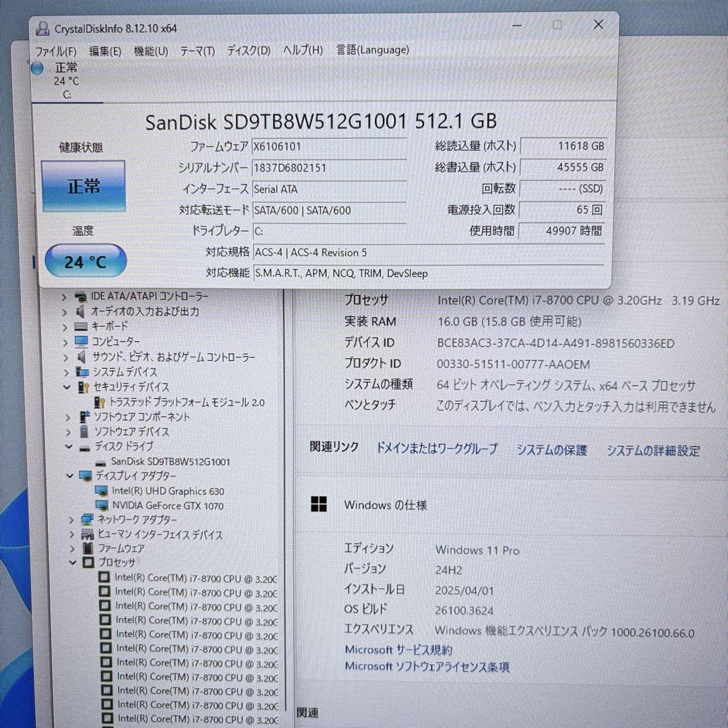
Task: Open システムの詳細設定 link
Action: (x=653, y=451)
